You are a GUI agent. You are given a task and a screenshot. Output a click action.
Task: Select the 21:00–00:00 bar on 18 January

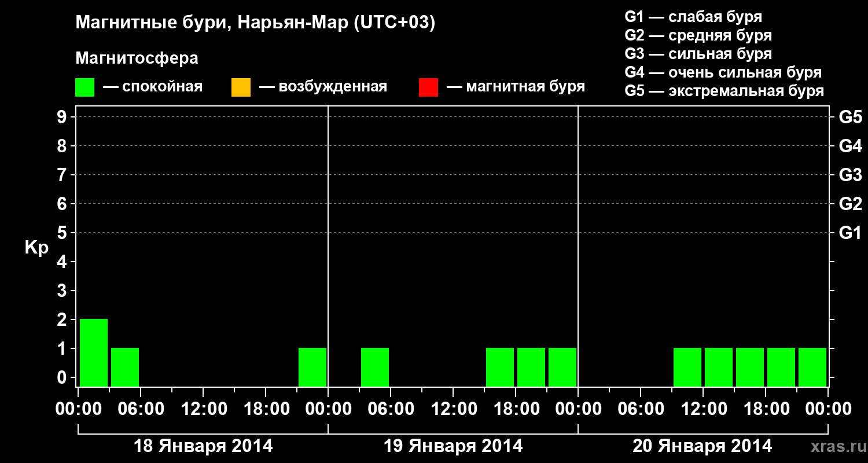coord(312,367)
